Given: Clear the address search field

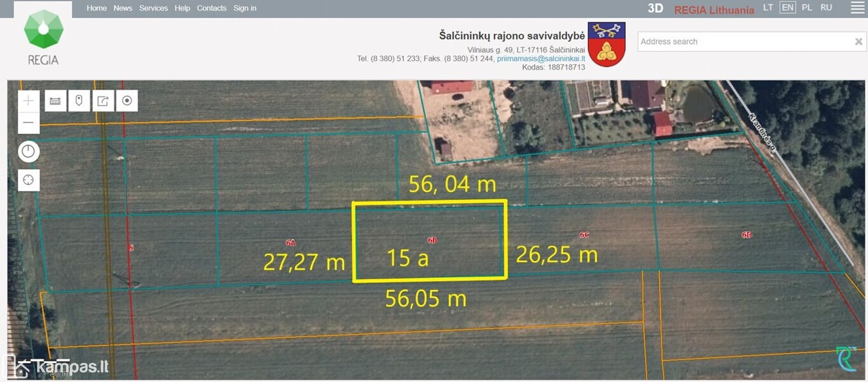Looking at the screenshot, I should click(x=858, y=42).
